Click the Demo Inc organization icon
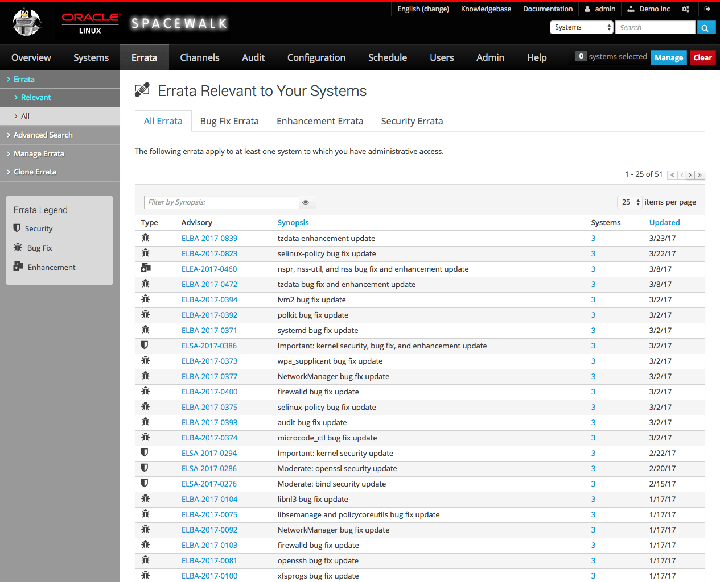Viewport: 720px width, 582px height. click(631, 9)
